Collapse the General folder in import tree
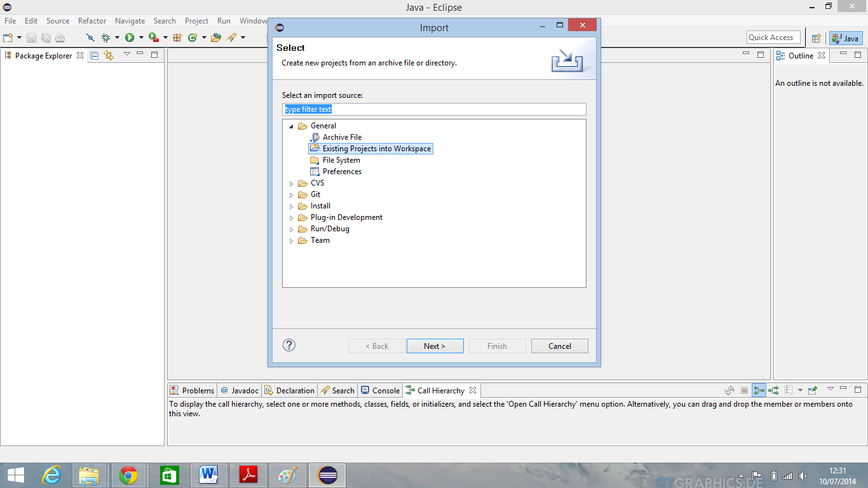Image resolution: width=868 pixels, height=488 pixels. pyautogui.click(x=292, y=126)
